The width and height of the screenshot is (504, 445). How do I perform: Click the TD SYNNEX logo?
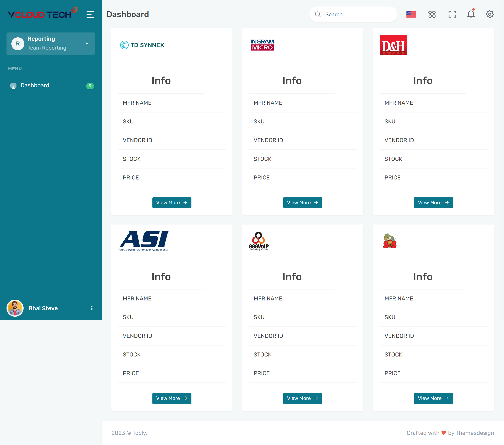pyautogui.click(x=142, y=45)
